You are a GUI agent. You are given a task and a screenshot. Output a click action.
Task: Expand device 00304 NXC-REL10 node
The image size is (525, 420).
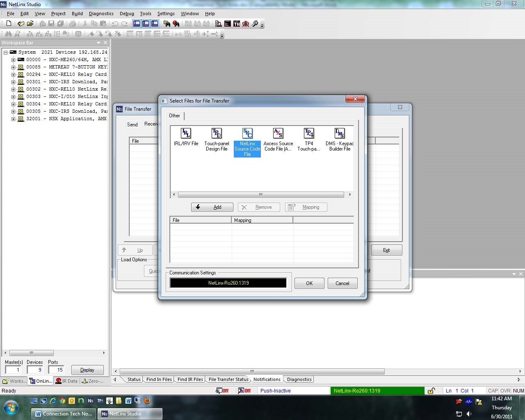(x=13, y=104)
